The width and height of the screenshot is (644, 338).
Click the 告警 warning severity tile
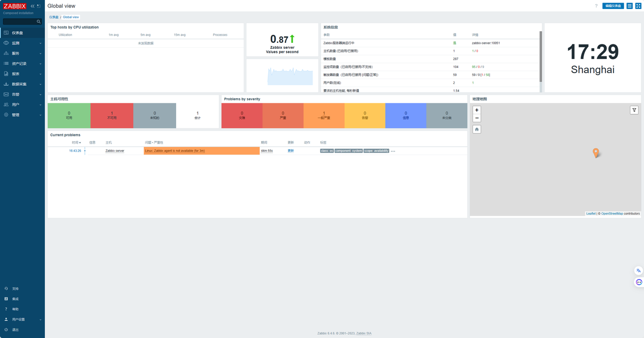pyautogui.click(x=365, y=115)
